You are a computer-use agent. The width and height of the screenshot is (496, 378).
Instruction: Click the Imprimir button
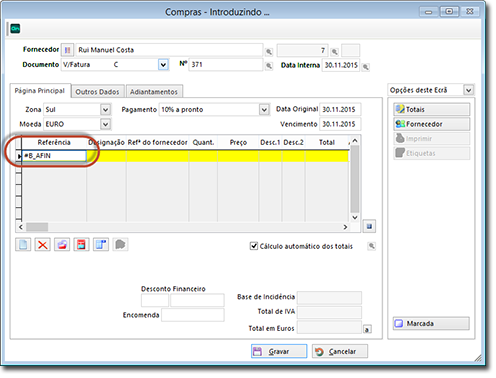click(x=432, y=139)
